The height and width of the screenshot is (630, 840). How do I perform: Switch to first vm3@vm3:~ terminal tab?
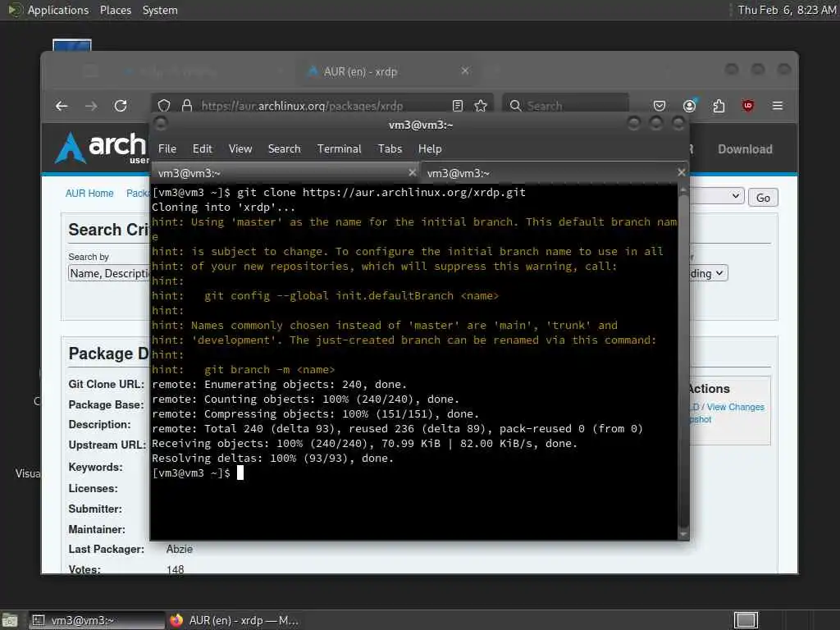285,173
